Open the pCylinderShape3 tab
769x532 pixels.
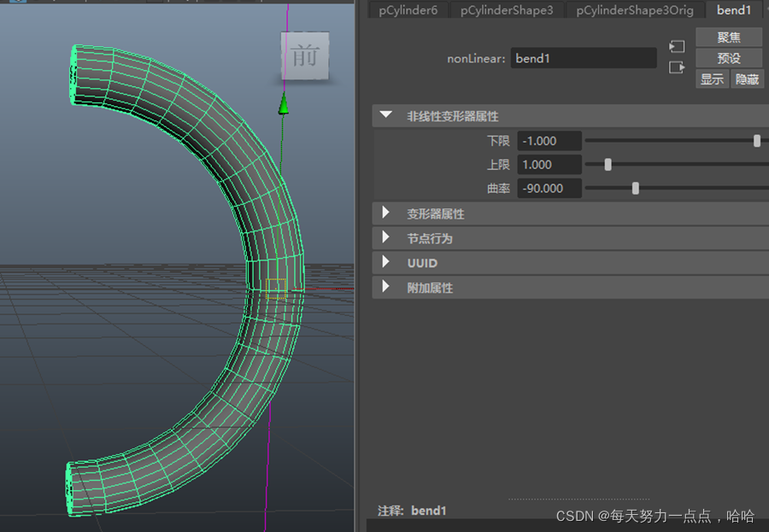507,9
